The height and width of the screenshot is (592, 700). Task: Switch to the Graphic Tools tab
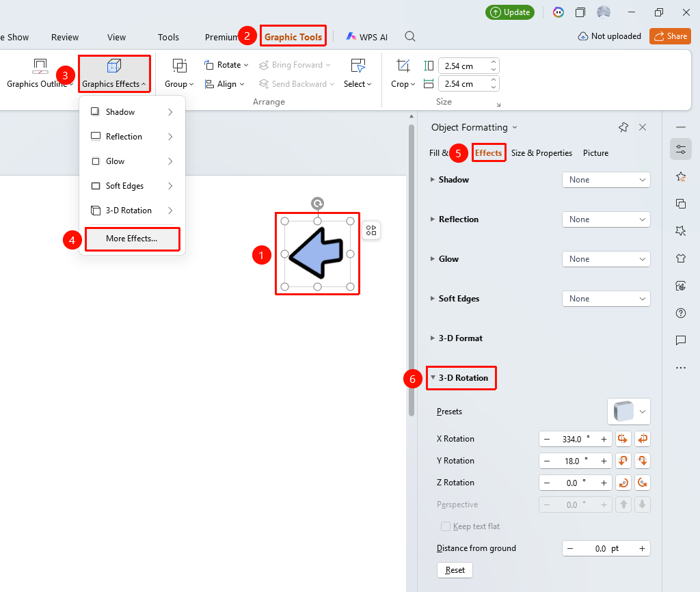(x=293, y=37)
